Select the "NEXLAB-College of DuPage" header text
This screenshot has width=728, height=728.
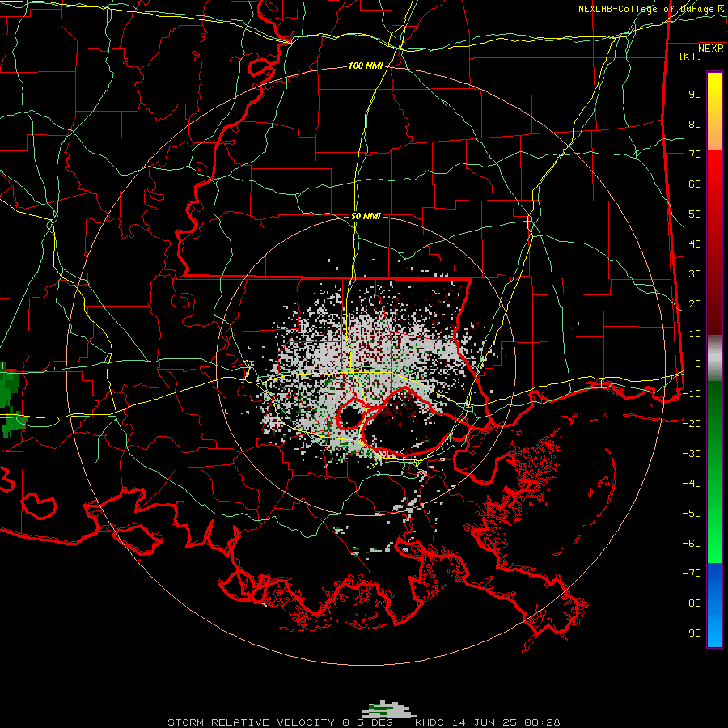[x=645, y=9]
